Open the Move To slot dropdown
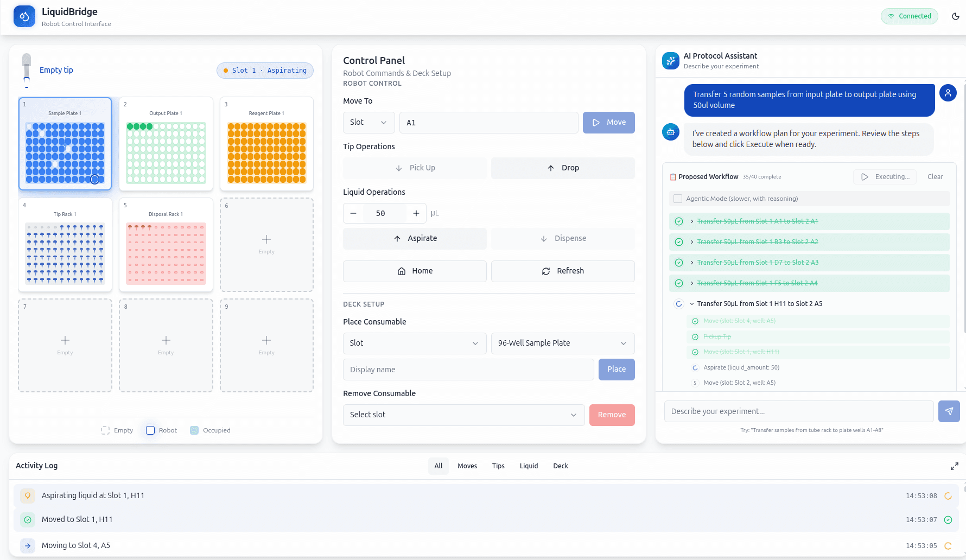Image resolution: width=966 pixels, height=560 pixels. coord(368,123)
